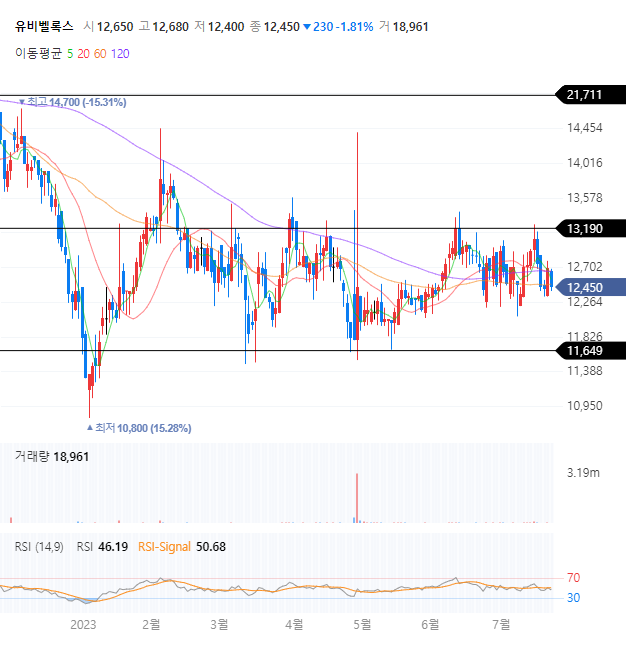The width and height of the screenshot is (626, 661).
Task: Select the high price 12,680
Action: coord(170,27)
